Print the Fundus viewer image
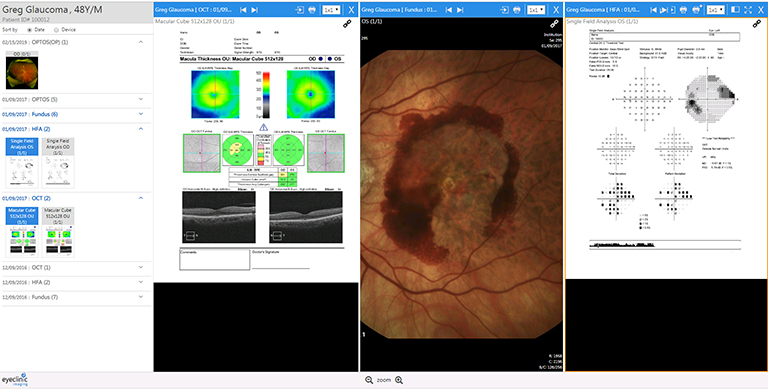 (517, 10)
